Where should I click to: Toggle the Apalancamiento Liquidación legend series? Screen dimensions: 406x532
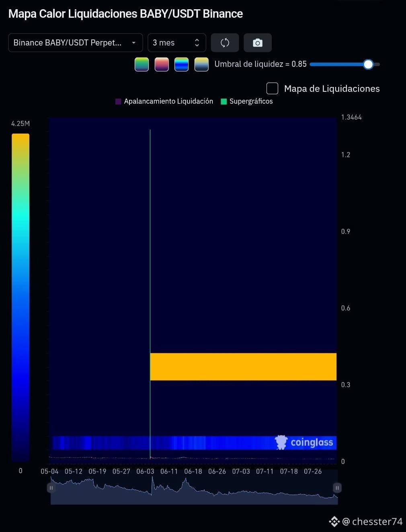click(x=164, y=101)
